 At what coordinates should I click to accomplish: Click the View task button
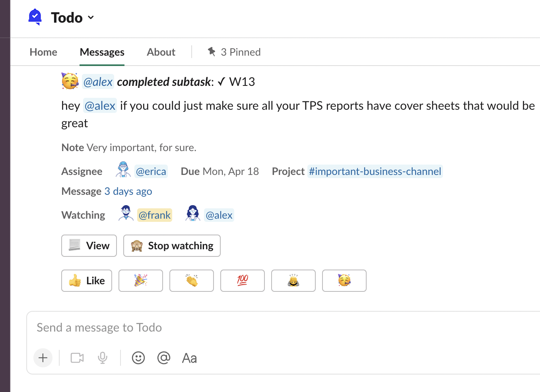89,246
